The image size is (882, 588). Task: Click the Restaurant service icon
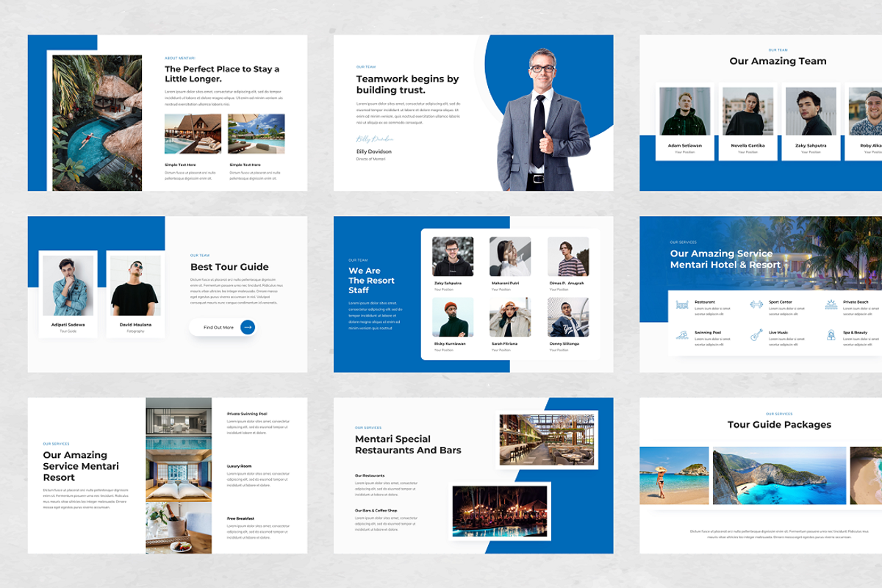[x=682, y=304]
